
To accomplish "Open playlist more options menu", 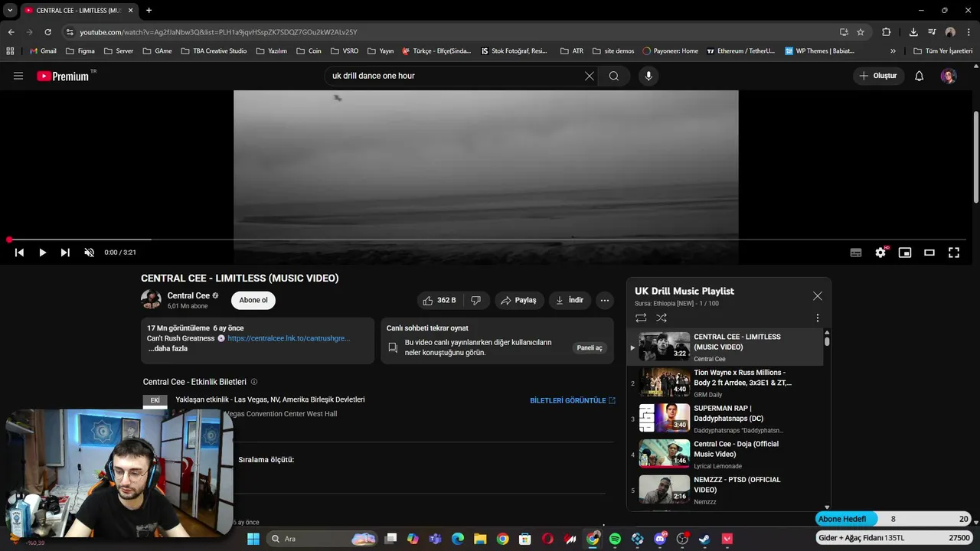I will tap(817, 318).
